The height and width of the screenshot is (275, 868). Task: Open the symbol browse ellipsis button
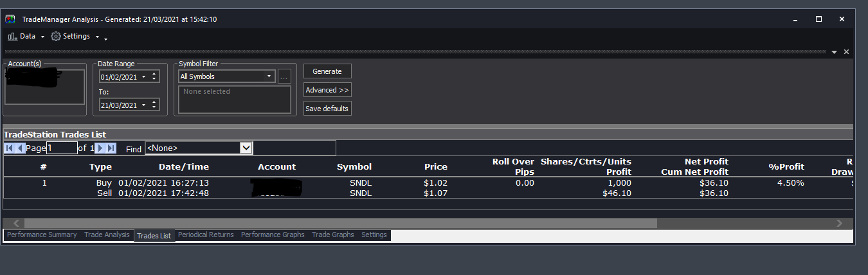[284, 76]
